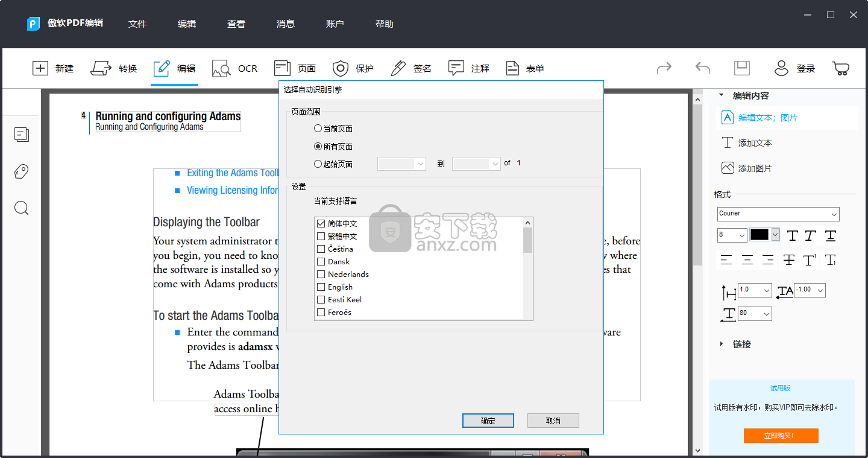Open the 帮助 menu
The height and width of the screenshot is (458, 868).
pos(385,24)
